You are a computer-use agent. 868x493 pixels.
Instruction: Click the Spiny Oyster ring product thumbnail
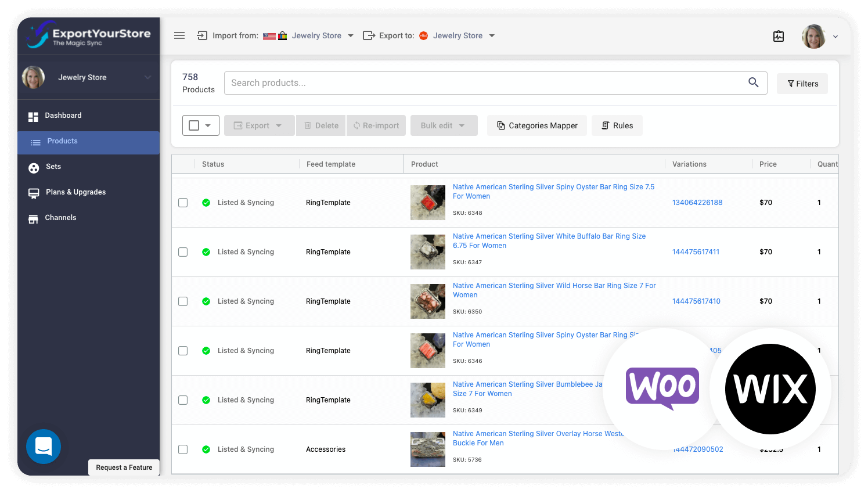tap(428, 203)
